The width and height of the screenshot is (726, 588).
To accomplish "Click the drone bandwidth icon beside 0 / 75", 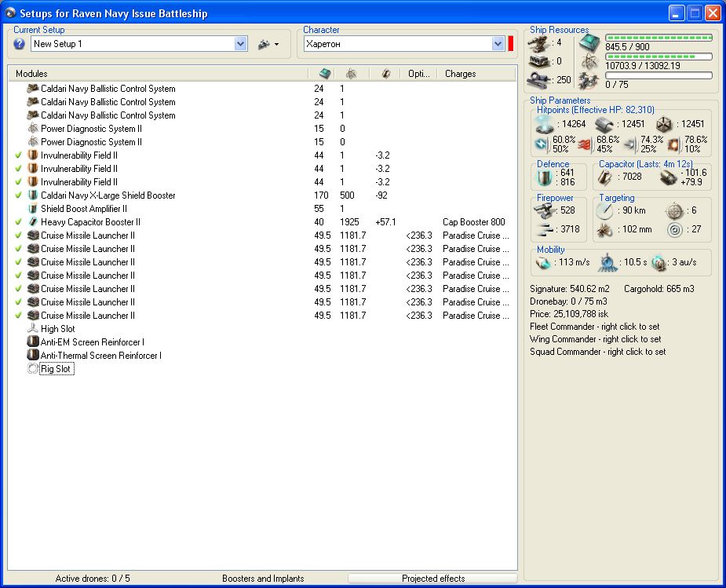I will pos(589,81).
